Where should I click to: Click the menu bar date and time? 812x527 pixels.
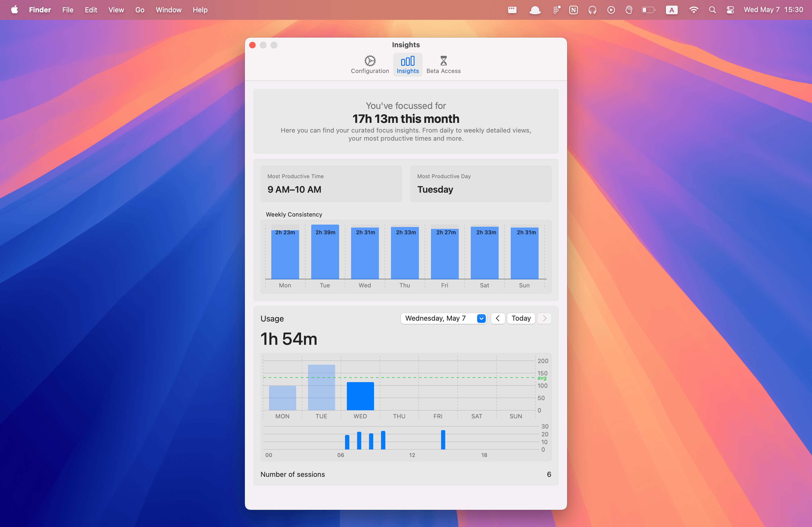tap(773, 10)
